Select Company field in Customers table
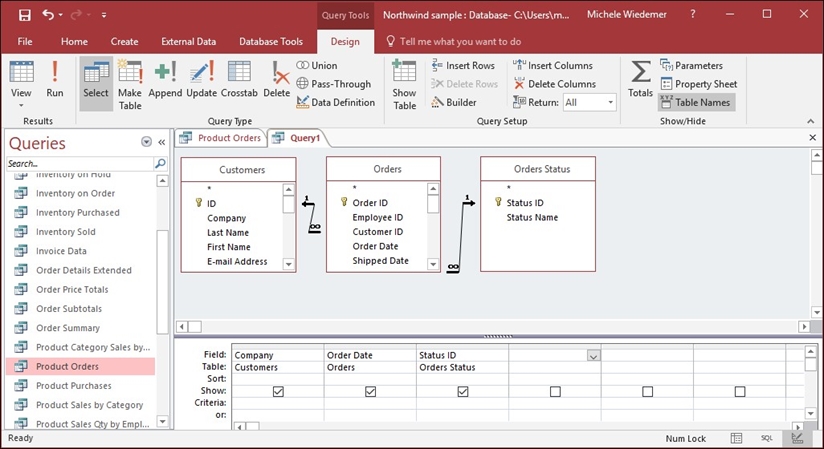 pyautogui.click(x=226, y=218)
